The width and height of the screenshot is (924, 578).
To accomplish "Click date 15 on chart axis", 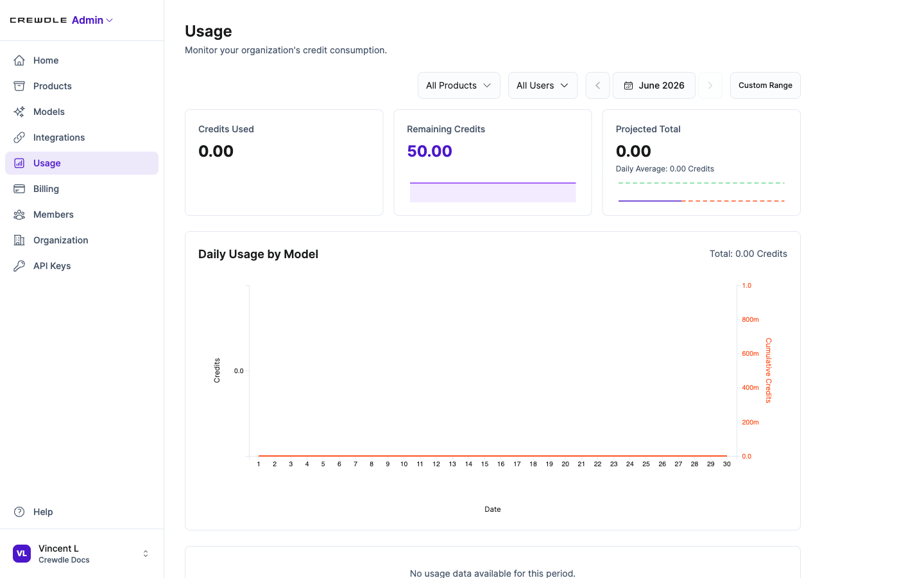I will pyautogui.click(x=484, y=464).
